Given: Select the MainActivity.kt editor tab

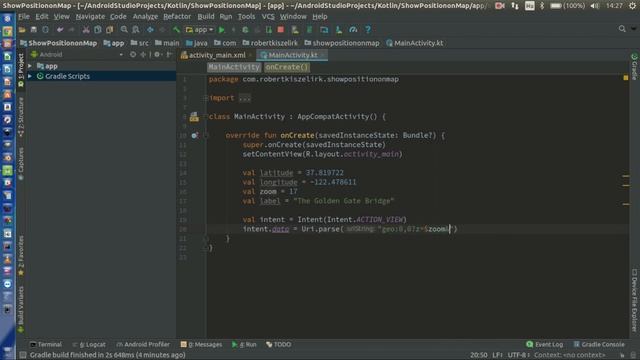Looking at the screenshot, I should click(x=293, y=55).
